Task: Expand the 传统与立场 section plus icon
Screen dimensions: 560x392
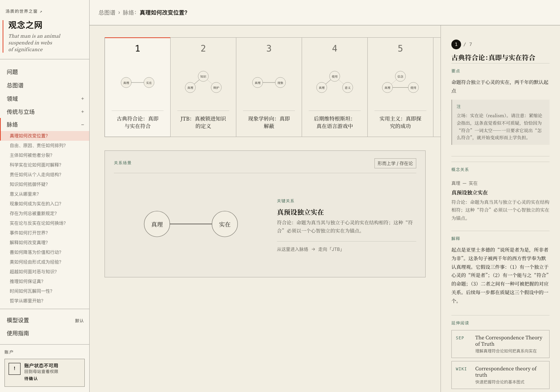Action: point(83,112)
